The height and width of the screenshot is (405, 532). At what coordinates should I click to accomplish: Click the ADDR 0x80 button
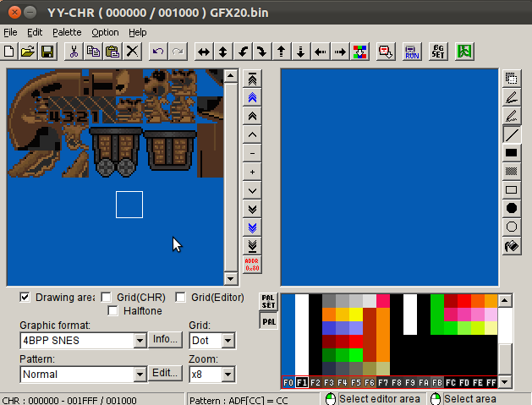[252, 265]
